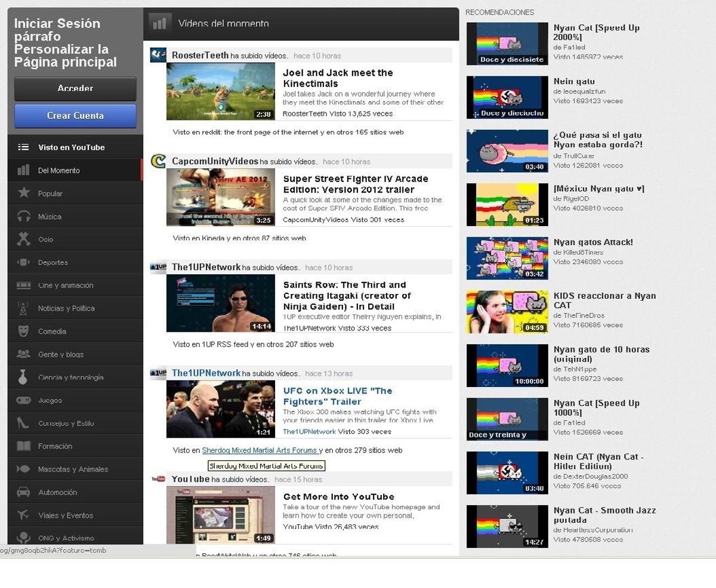Open the Del Momento category
The height and width of the screenshot is (588, 716).
click(58, 171)
